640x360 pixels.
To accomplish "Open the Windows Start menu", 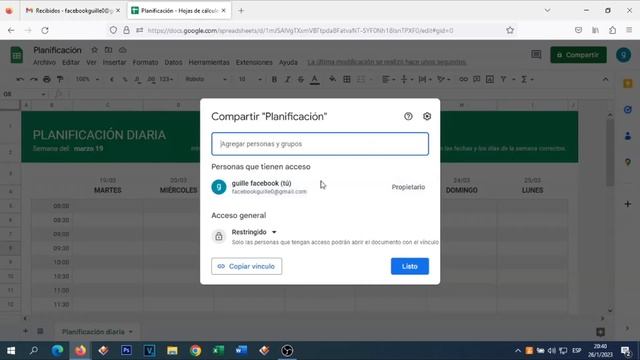I will pyautogui.click(x=11, y=350).
